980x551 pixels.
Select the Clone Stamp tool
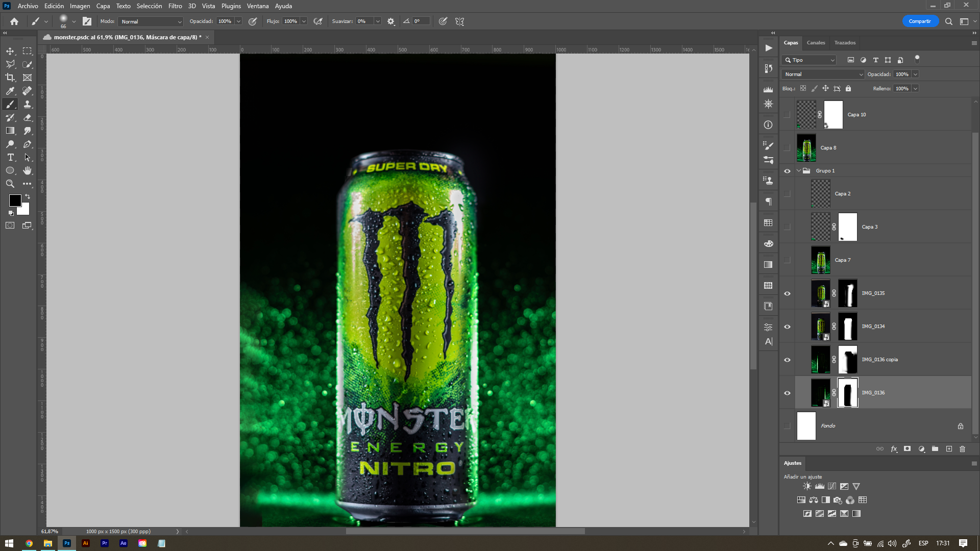tap(28, 104)
